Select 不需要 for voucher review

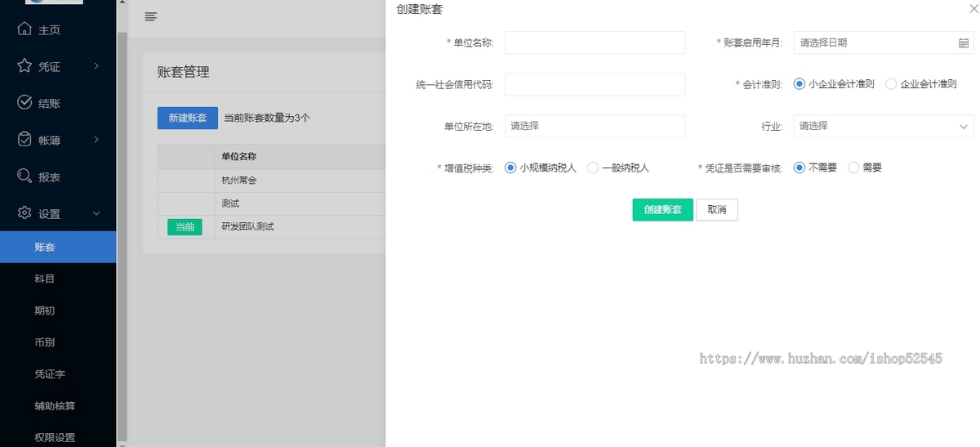click(x=816, y=168)
